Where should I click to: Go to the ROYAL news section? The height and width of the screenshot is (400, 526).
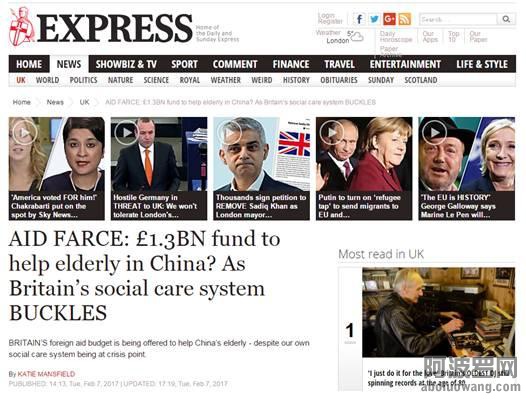point(190,80)
